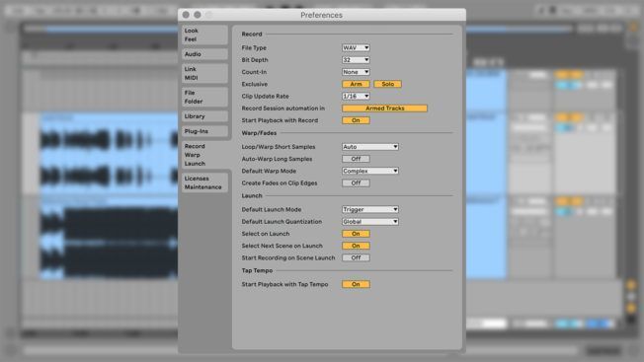
Task: Open the Clip Update Rate 1/16 dropdown
Action: tap(356, 97)
